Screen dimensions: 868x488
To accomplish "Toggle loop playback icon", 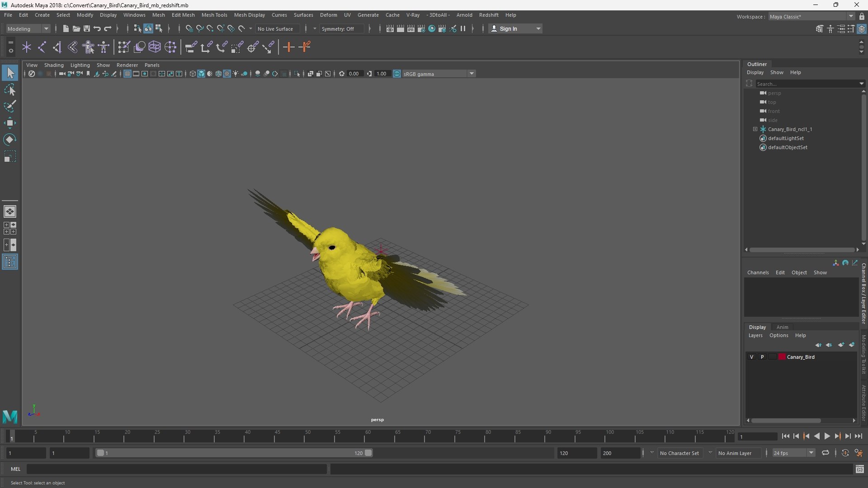I will click(826, 453).
